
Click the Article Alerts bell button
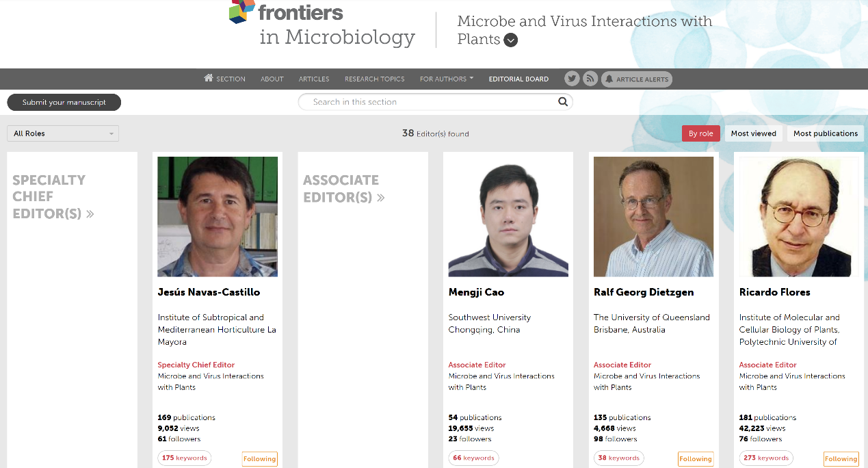[637, 79]
